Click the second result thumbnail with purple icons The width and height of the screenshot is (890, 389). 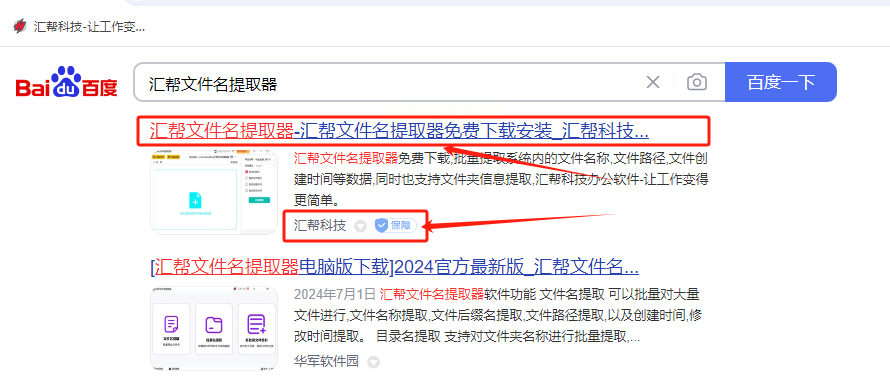[x=214, y=328]
